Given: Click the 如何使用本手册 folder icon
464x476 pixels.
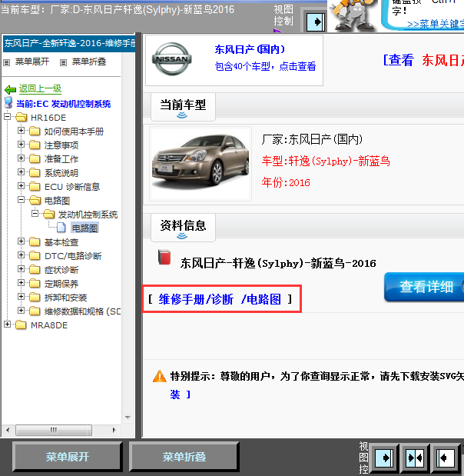Looking at the screenshot, I should [35, 131].
